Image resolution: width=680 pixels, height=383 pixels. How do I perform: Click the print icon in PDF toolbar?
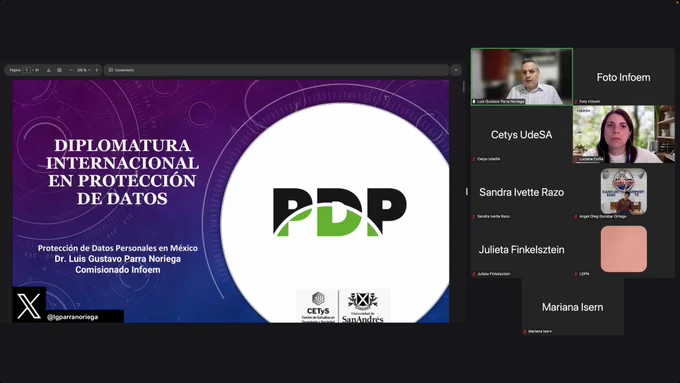click(x=59, y=70)
